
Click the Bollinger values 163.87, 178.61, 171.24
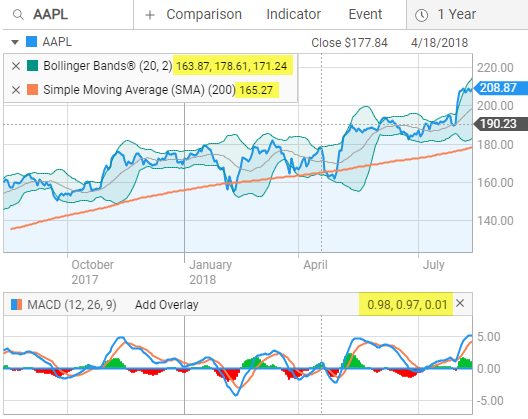[232, 66]
